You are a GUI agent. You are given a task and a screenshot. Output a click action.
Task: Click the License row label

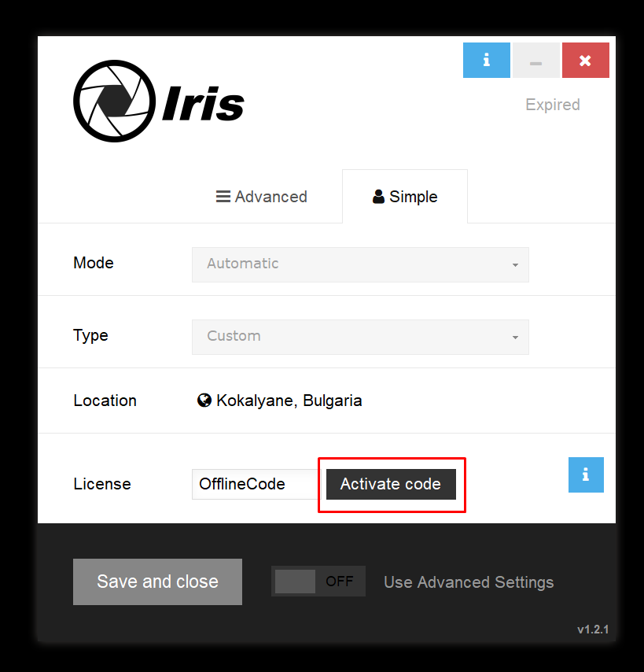[x=102, y=484]
